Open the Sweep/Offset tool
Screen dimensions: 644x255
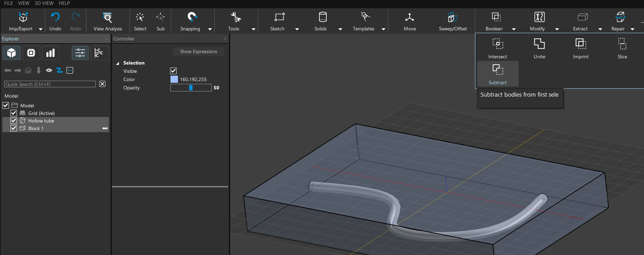click(452, 17)
